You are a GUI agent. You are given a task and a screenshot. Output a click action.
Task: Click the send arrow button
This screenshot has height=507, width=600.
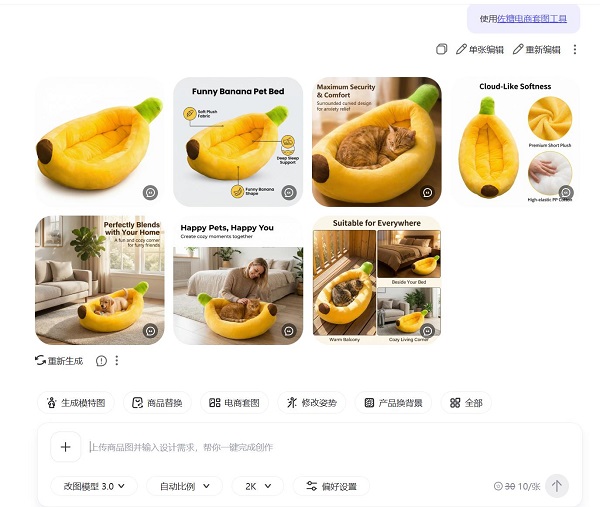[x=557, y=486]
